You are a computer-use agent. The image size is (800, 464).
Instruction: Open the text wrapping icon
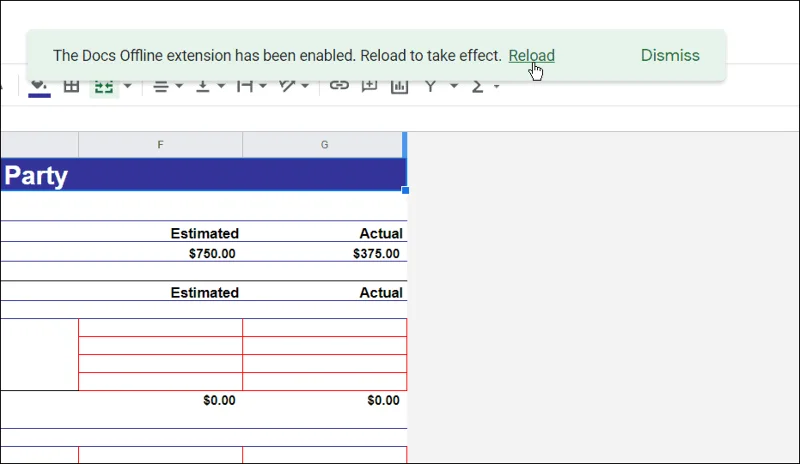coord(245,86)
